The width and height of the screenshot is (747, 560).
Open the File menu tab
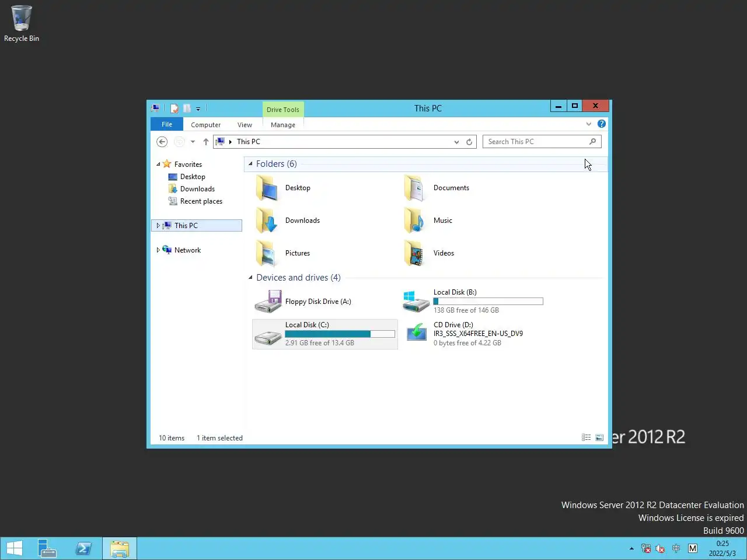(167, 124)
